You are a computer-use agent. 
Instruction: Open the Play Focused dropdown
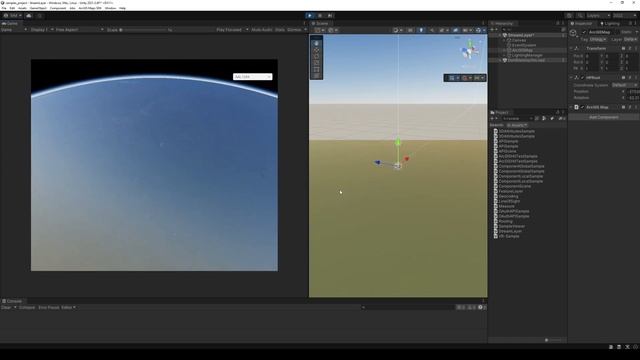click(x=232, y=30)
